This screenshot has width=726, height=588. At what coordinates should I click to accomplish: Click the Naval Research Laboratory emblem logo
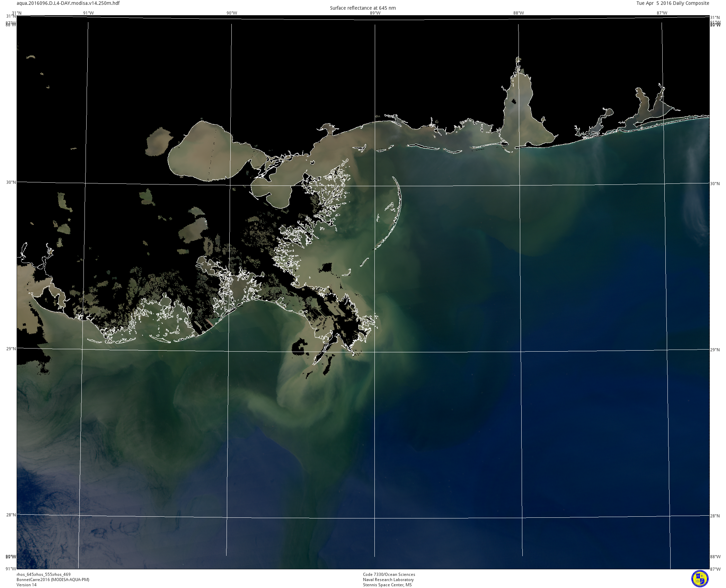pos(700,578)
